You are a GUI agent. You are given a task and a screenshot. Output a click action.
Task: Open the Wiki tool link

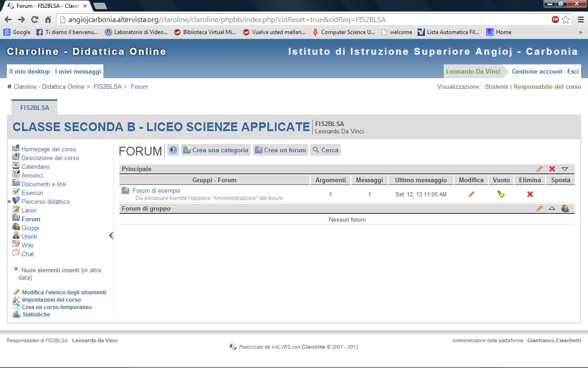[28, 245]
